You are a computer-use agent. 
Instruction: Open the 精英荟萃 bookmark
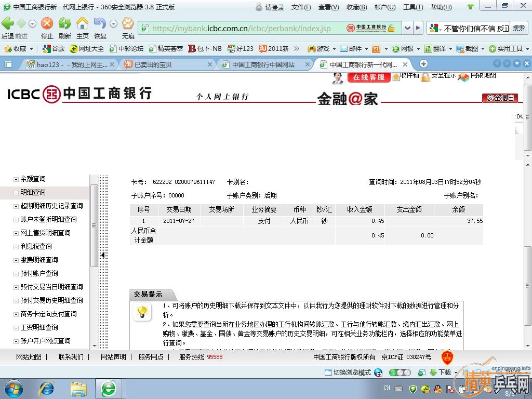click(166, 49)
